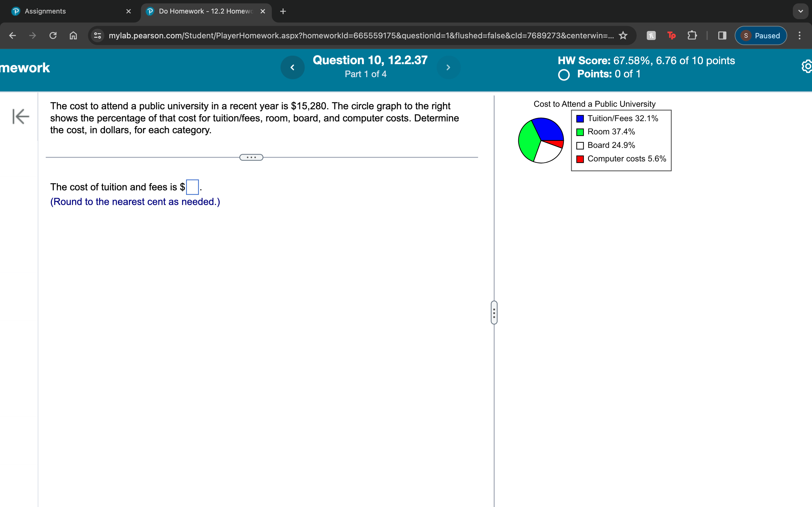The image size is (812, 507).
Task: Collapse sidebar with the left arrow icon
Action: 21,116
